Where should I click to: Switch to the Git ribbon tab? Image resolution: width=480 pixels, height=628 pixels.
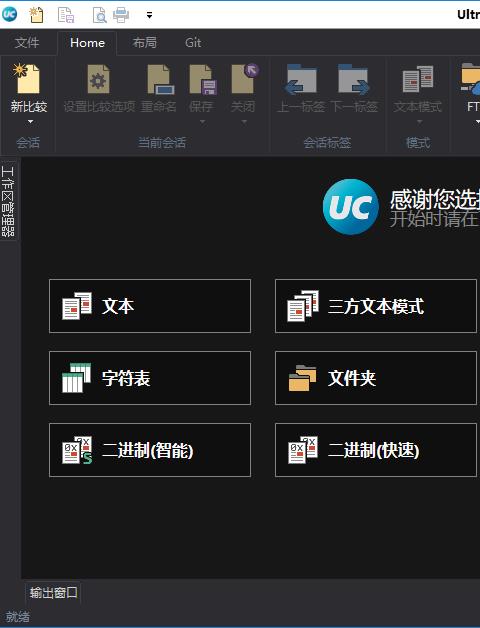point(193,42)
